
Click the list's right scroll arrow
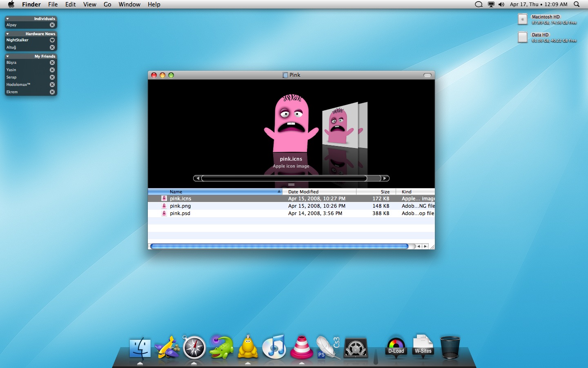(x=425, y=246)
